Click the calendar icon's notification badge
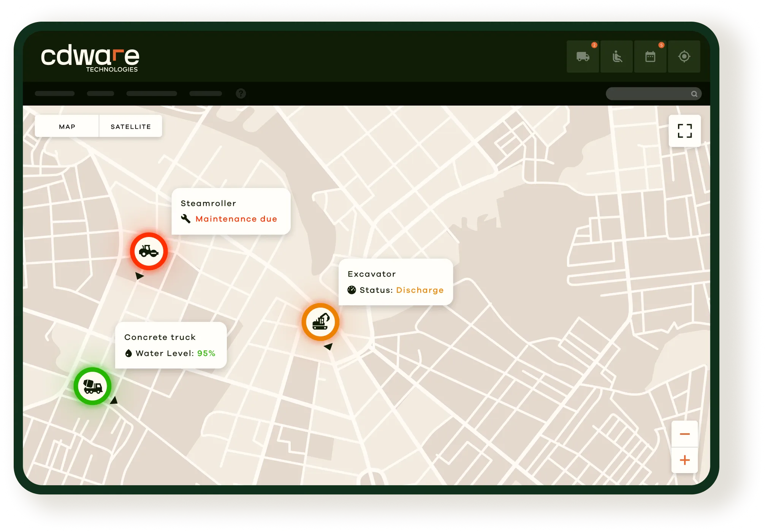Image resolution: width=765 pixels, height=532 pixels. pyautogui.click(x=662, y=45)
